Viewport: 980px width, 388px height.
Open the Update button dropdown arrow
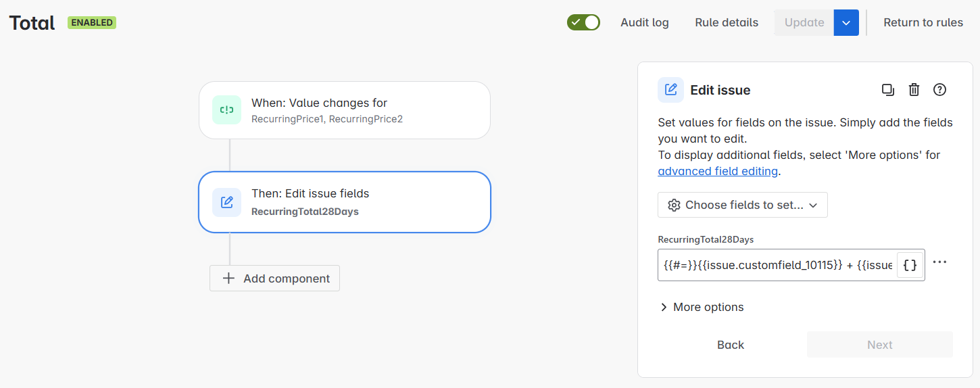(846, 22)
